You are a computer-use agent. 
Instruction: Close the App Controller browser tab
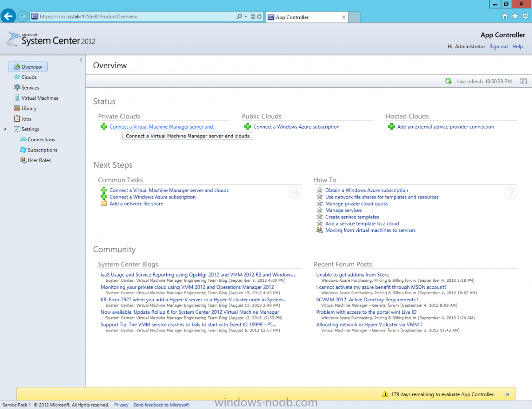(344, 17)
